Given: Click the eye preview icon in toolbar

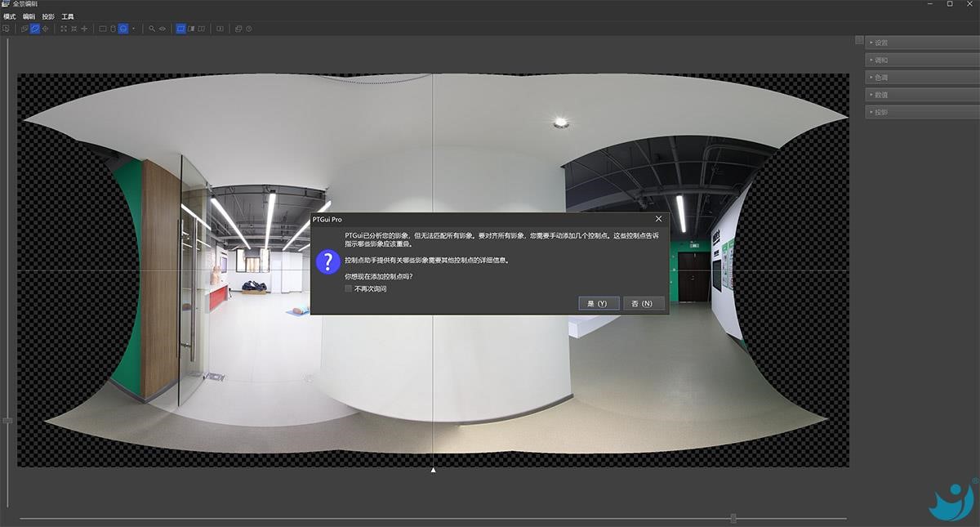Looking at the screenshot, I should (x=162, y=29).
